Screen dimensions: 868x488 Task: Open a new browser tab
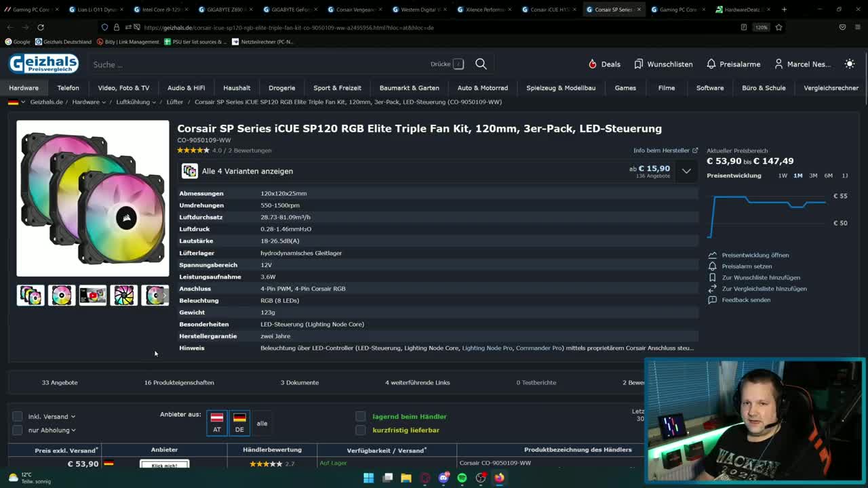pyautogui.click(x=784, y=9)
